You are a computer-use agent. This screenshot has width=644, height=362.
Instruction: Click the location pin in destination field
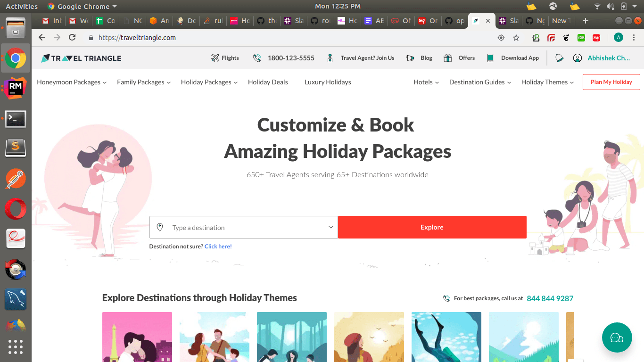(160, 227)
